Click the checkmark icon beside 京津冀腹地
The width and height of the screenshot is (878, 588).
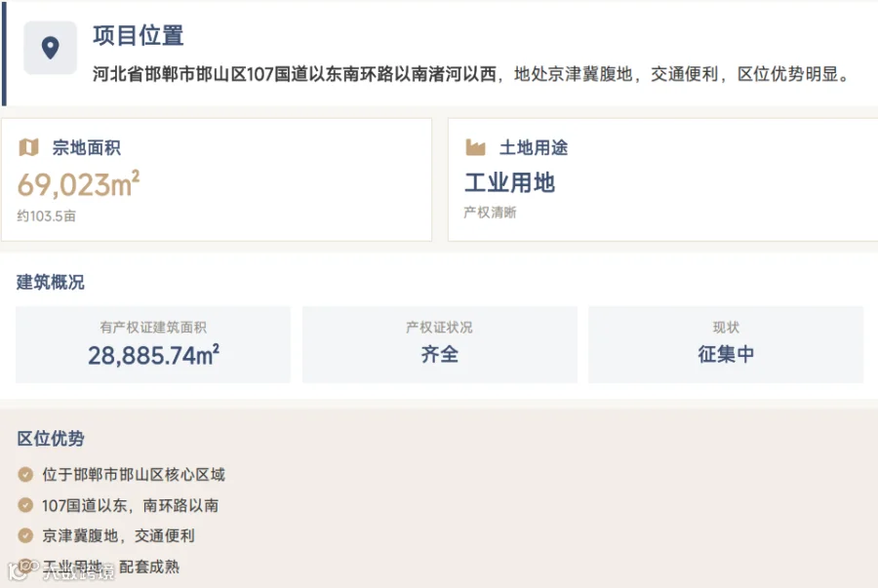pos(25,535)
